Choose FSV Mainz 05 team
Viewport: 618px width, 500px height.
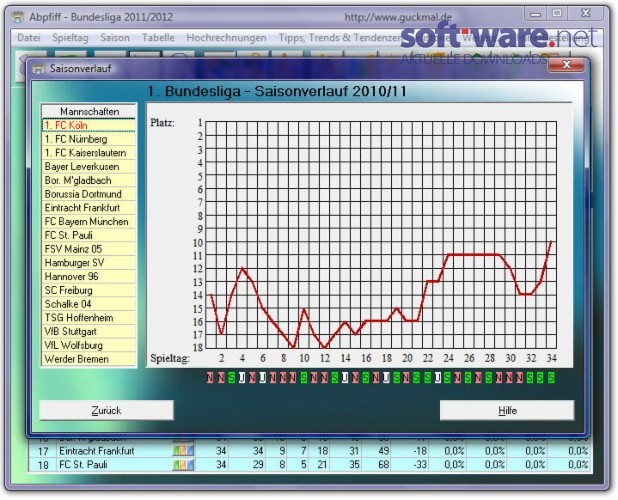(89, 249)
